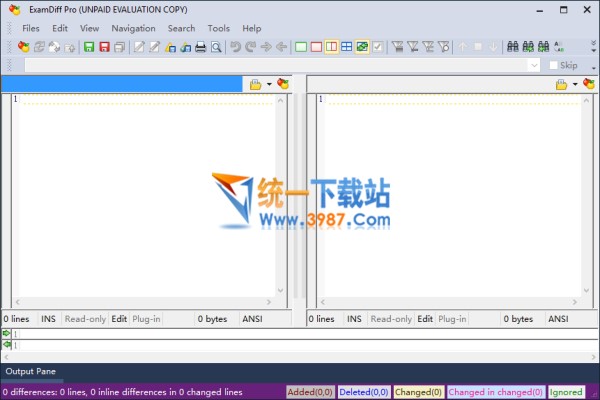Click the Edit button in left status bar
Viewport: 600px width, 400px height.
point(118,319)
